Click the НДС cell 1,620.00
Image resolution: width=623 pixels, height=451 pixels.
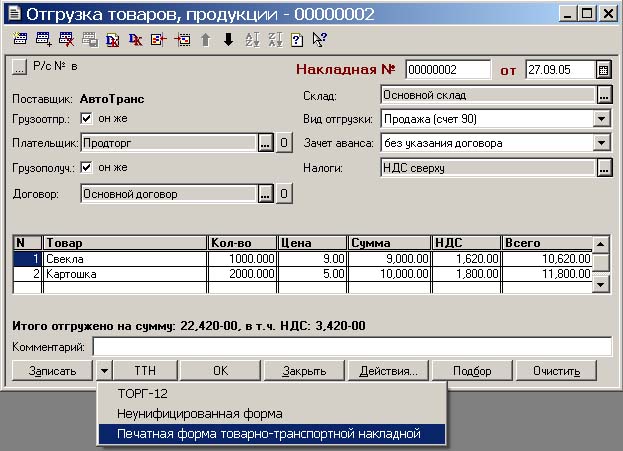coord(466,259)
